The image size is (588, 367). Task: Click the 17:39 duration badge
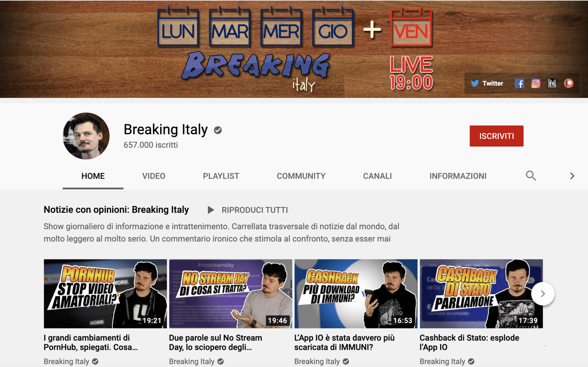pos(528,321)
